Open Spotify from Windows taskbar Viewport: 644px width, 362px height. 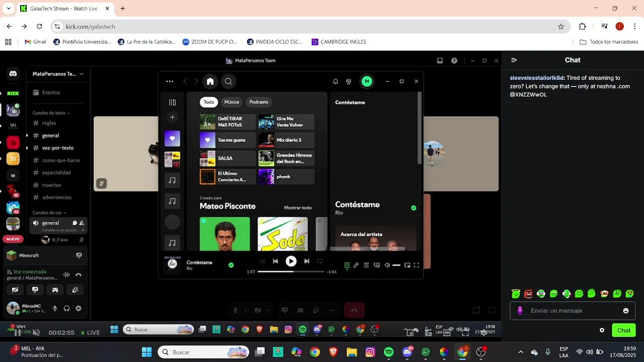388,352
